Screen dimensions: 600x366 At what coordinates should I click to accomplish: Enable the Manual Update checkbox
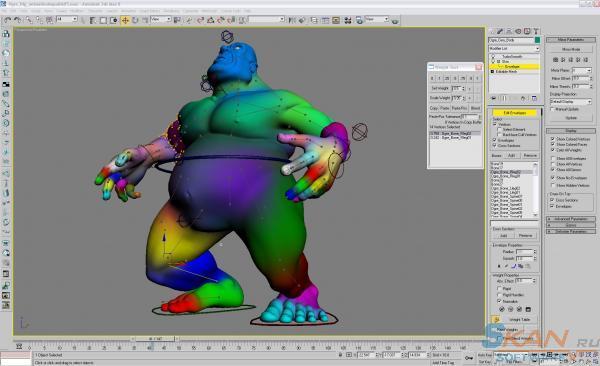(553, 109)
